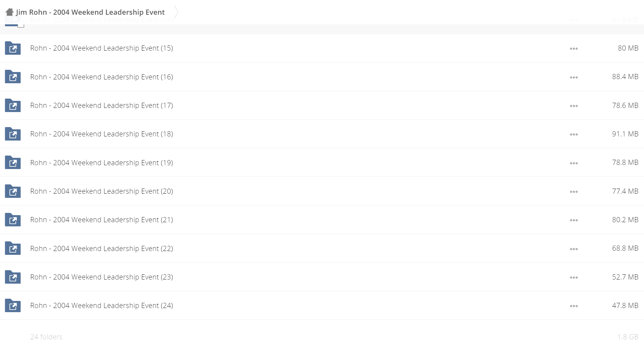The image size is (644, 348).
Task: Select folder icon for Event (23)
Action: click(13, 277)
